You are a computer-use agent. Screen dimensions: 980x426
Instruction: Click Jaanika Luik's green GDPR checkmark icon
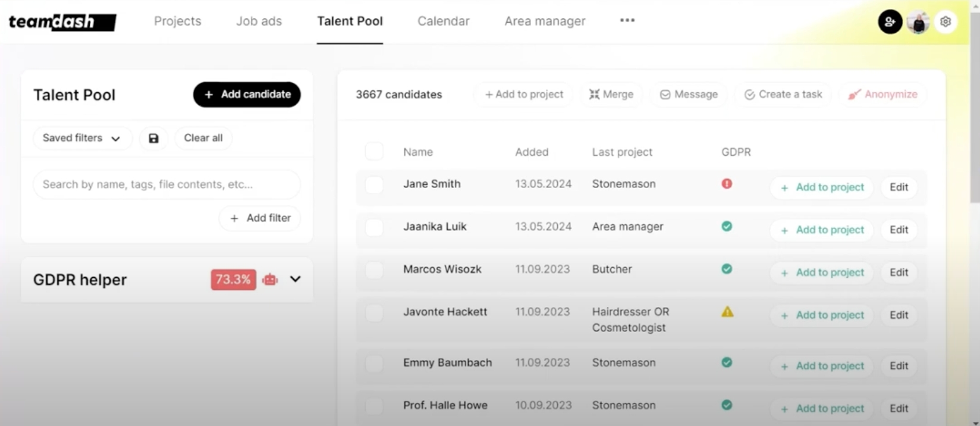click(x=727, y=227)
